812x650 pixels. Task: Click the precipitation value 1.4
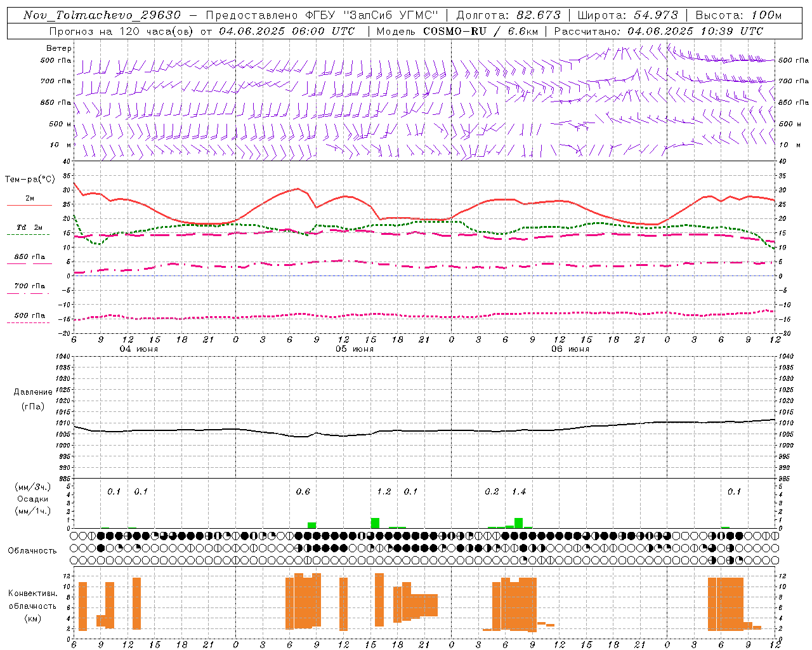click(x=519, y=492)
